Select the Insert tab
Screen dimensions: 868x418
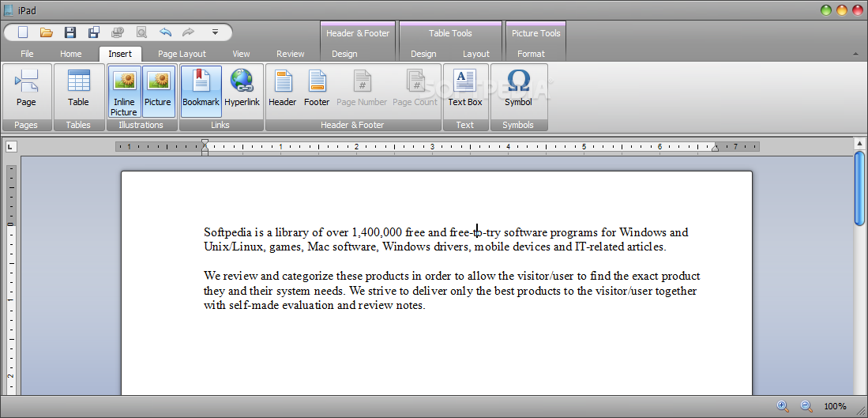pyautogui.click(x=120, y=54)
